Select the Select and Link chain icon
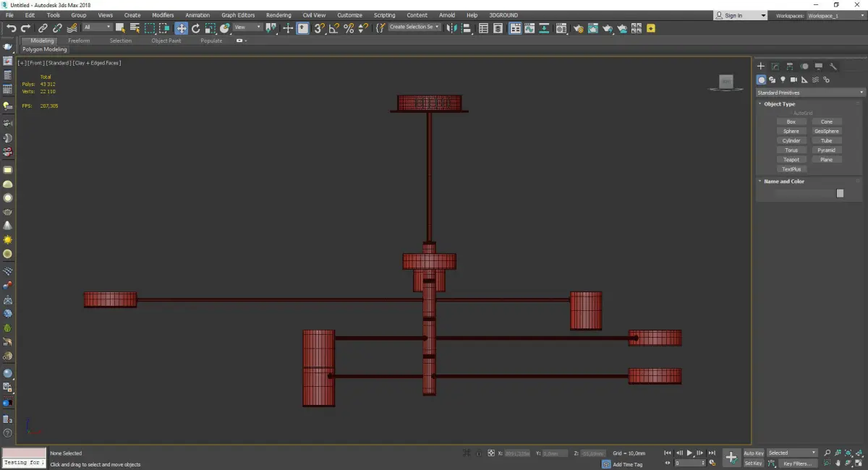Viewport: 868px width, 470px height. coord(44,28)
